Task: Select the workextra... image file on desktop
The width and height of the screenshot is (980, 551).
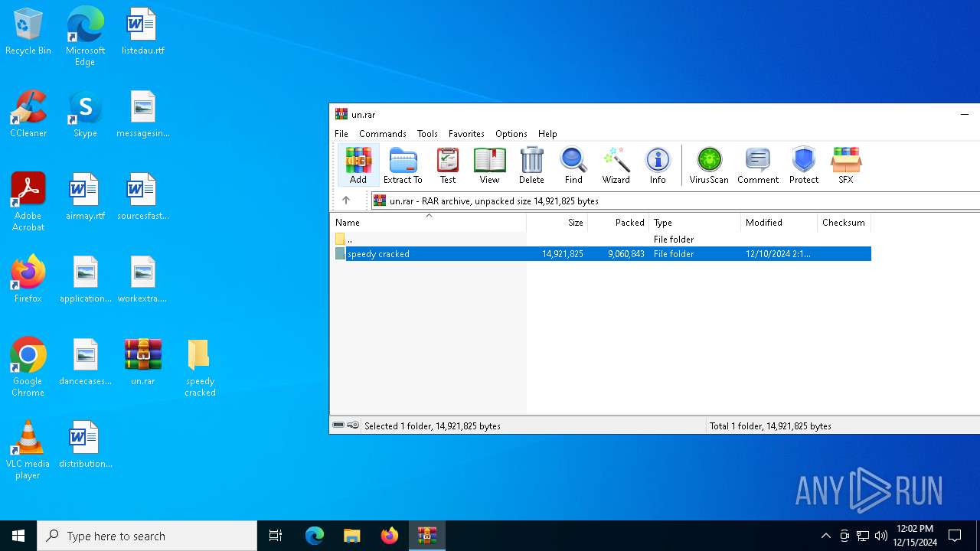Action: [143, 280]
